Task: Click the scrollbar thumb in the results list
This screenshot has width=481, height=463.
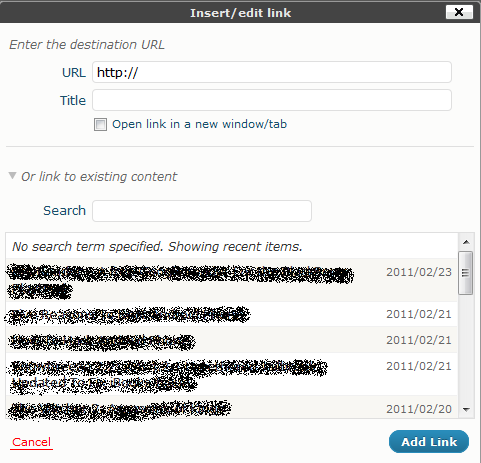Action: click(x=466, y=273)
